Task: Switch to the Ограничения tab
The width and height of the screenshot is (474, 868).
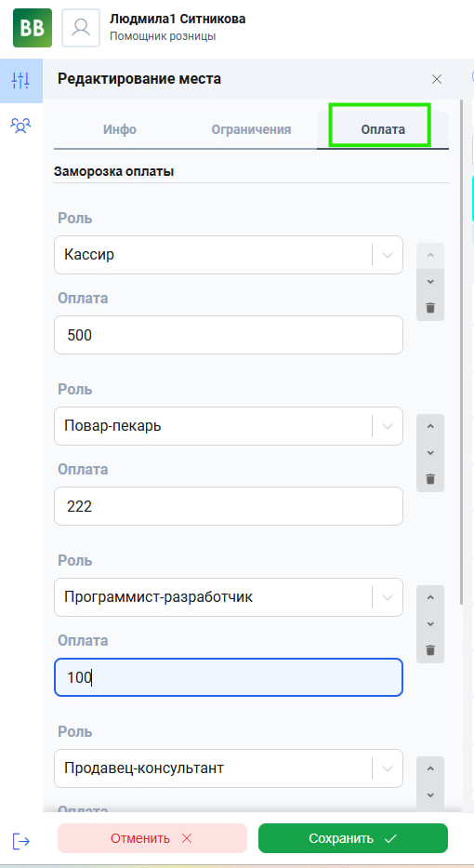Action: 251,129
